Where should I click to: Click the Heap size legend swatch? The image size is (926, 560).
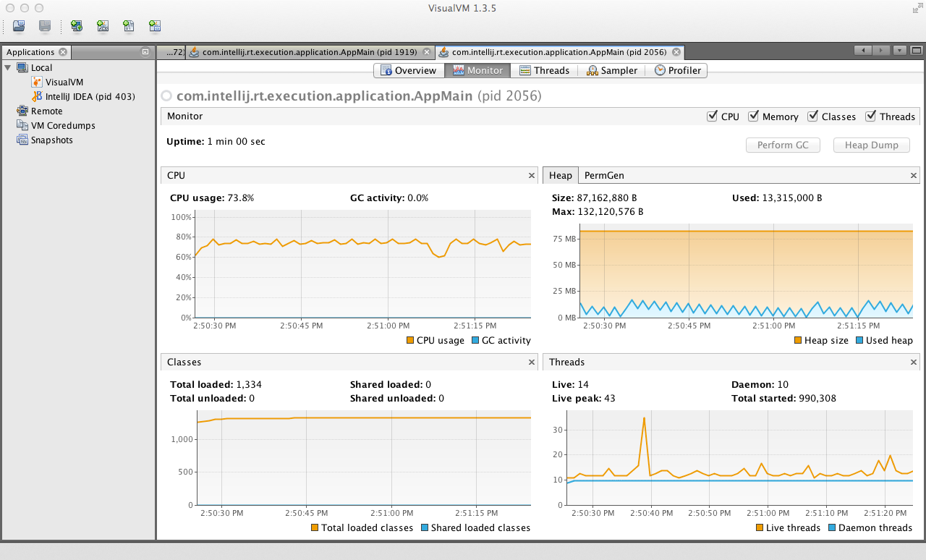(798, 340)
